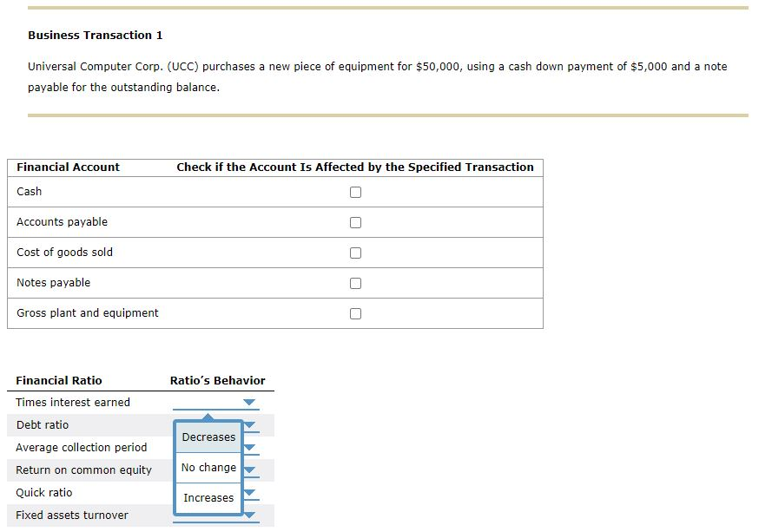Open the Return on common equity dropdown

(247, 470)
